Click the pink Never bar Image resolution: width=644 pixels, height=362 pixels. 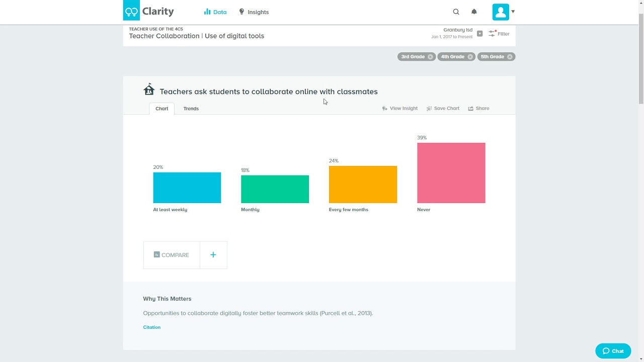[x=451, y=173]
